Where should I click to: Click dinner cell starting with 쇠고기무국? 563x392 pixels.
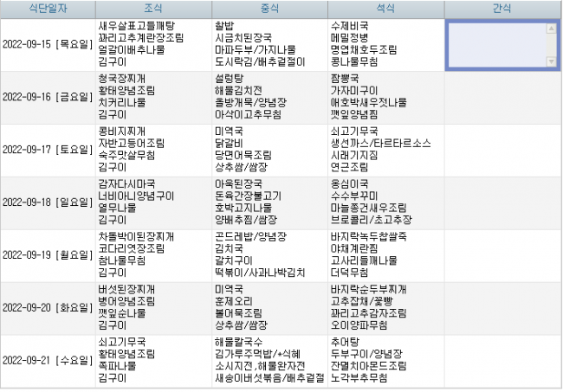[385, 150]
